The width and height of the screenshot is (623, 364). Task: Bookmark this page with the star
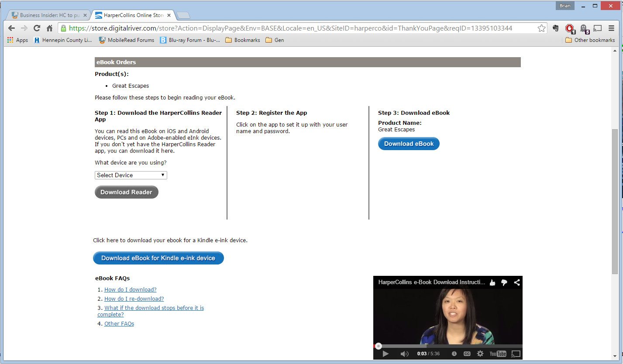[x=541, y=28]
